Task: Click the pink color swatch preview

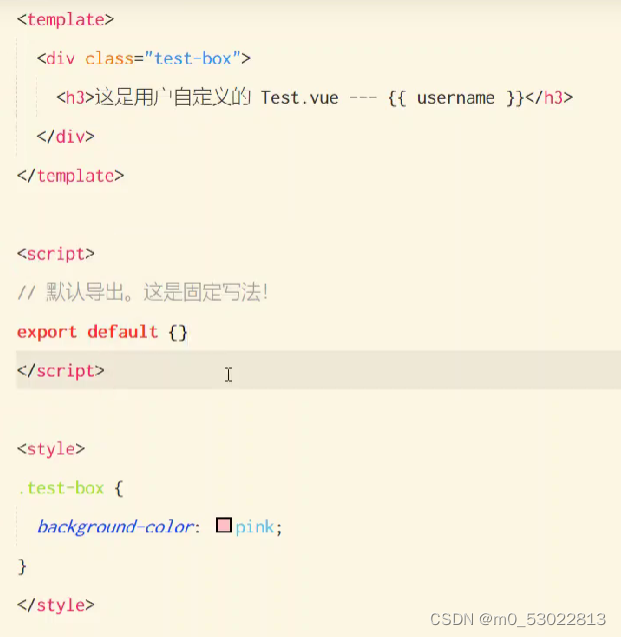Action: (x=224, y=525)
